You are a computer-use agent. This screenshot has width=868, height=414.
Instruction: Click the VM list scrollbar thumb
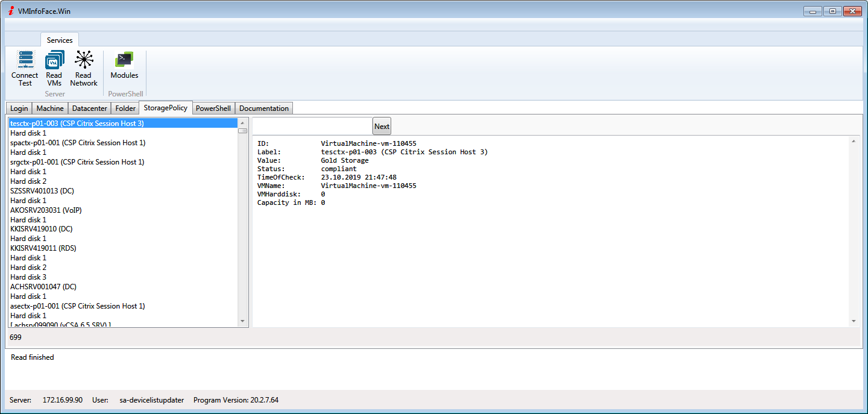(243, 131)
